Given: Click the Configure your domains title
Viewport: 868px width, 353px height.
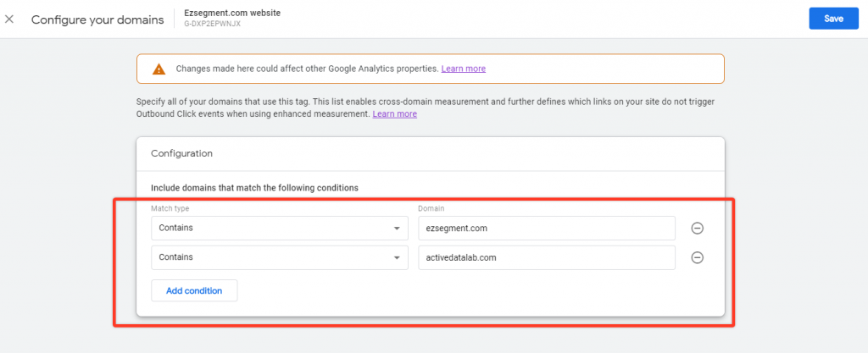Looking at the screenshot, I should 97,19.
